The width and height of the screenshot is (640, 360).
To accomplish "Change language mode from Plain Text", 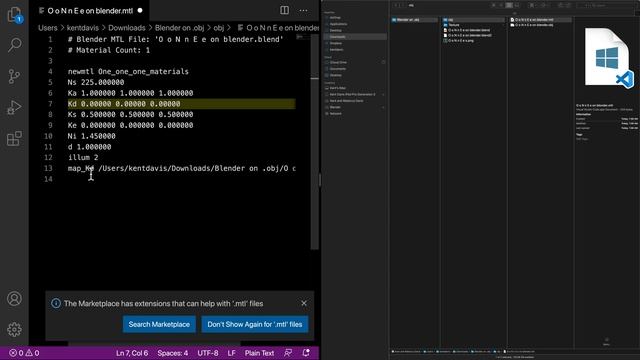I will [259, 353].
